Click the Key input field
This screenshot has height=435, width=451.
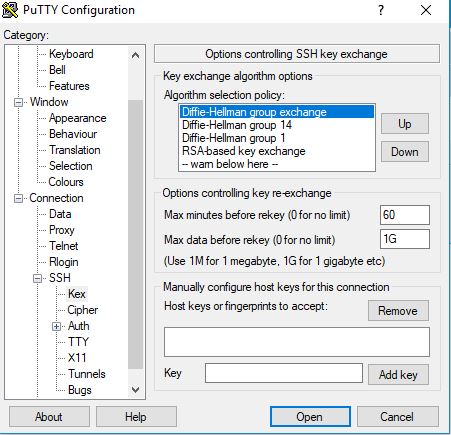tap(284, 373)
